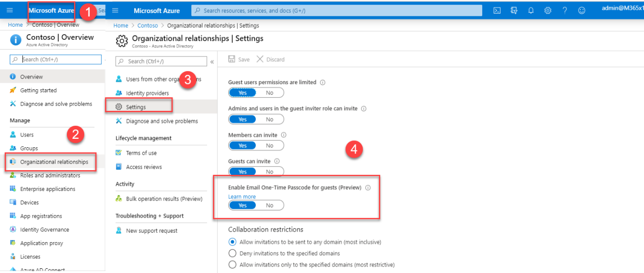Viewport: 644px width, 273px height.
Task: Open directory and subscription filter icon
Action: point(514,10)
